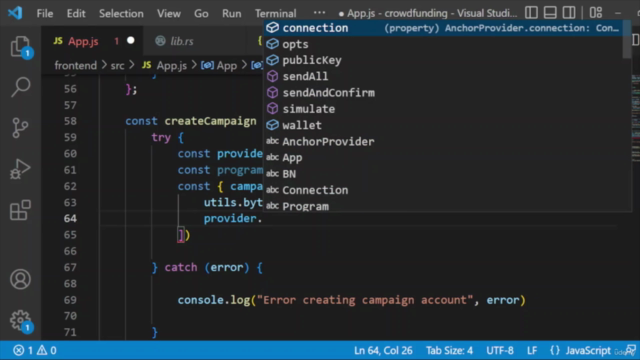Click the VS Code logo icon
The width and height of the screenshot is (640, 360).
pos(15,13)
